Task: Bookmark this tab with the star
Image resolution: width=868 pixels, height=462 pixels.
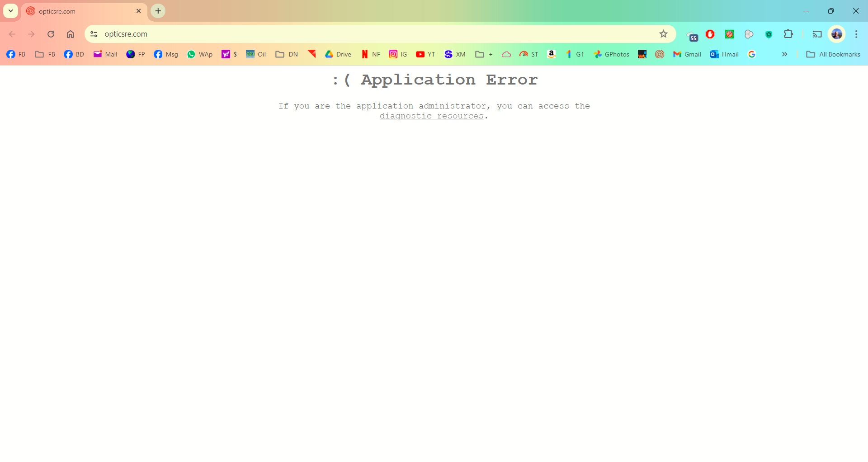Action: tap(663, 34)
